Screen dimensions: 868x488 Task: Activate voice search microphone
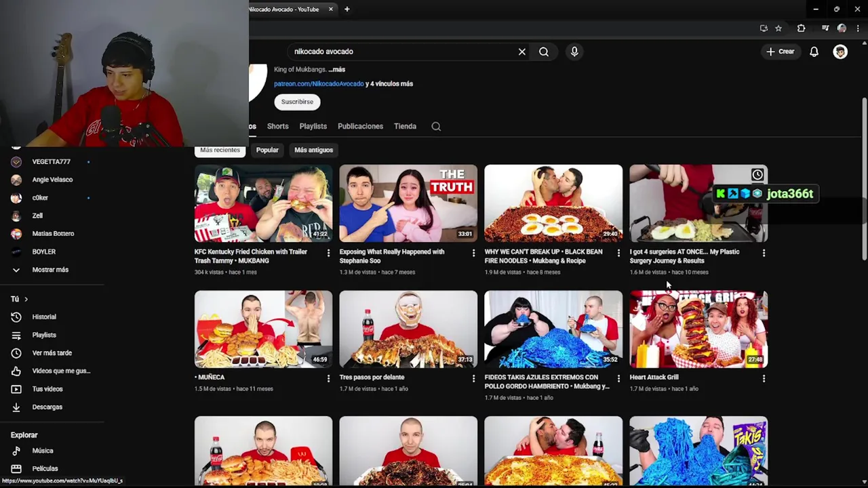click(x=574, y=52)
